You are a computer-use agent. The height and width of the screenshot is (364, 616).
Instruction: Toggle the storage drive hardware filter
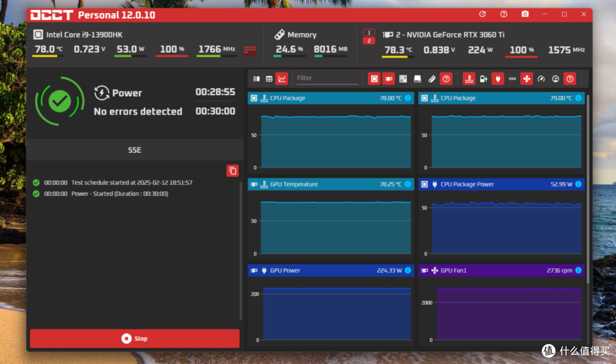417,79
